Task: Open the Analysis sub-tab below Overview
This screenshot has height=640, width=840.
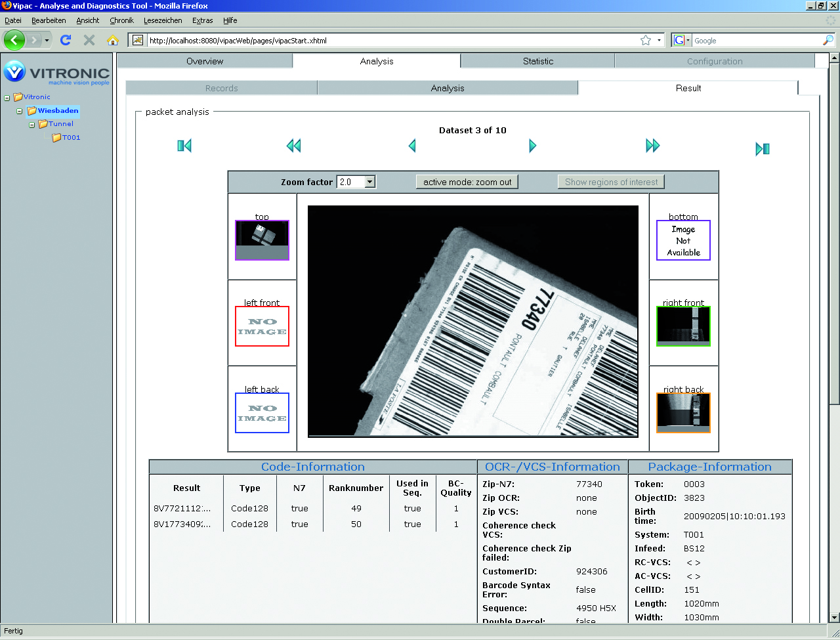Action: 448,88
